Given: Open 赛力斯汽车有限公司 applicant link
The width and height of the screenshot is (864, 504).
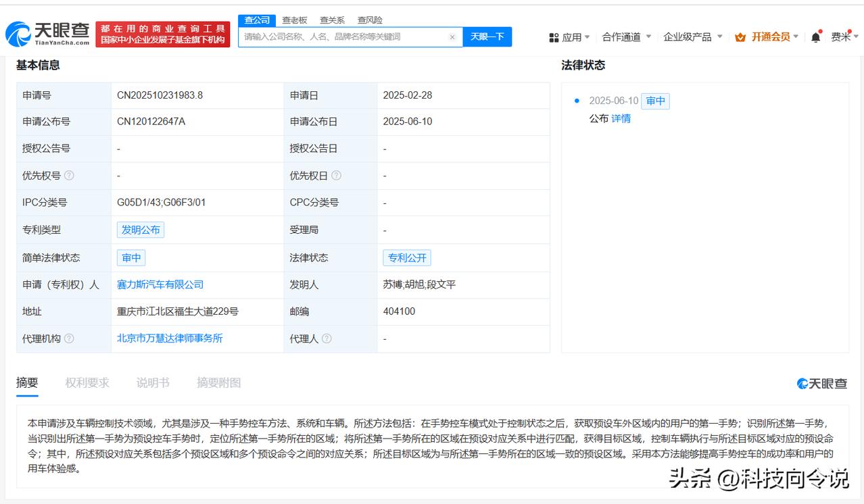Looking at the screenshot, I should coord(160,284).
